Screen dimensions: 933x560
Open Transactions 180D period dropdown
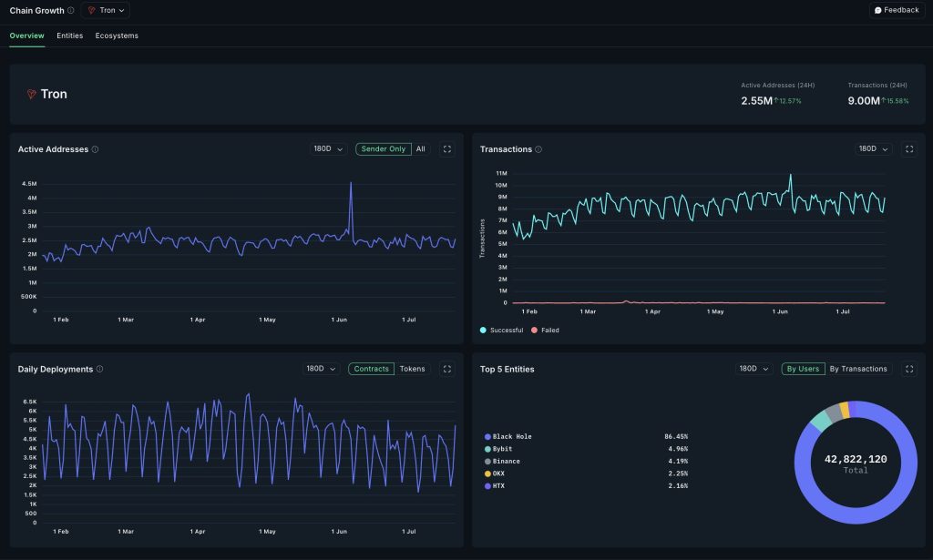click(873, 149)
